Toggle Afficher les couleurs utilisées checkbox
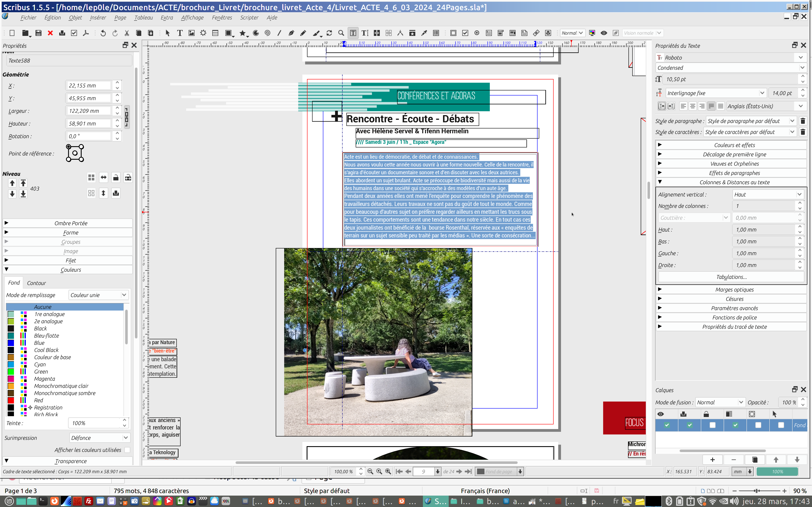812x507 pixels. pyautogui.click(x=127, y=450)
